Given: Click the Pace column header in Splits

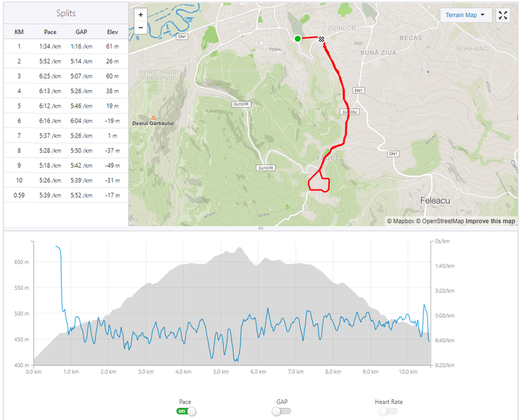Looking at the screenshot, I should click(x=50, y=32).
